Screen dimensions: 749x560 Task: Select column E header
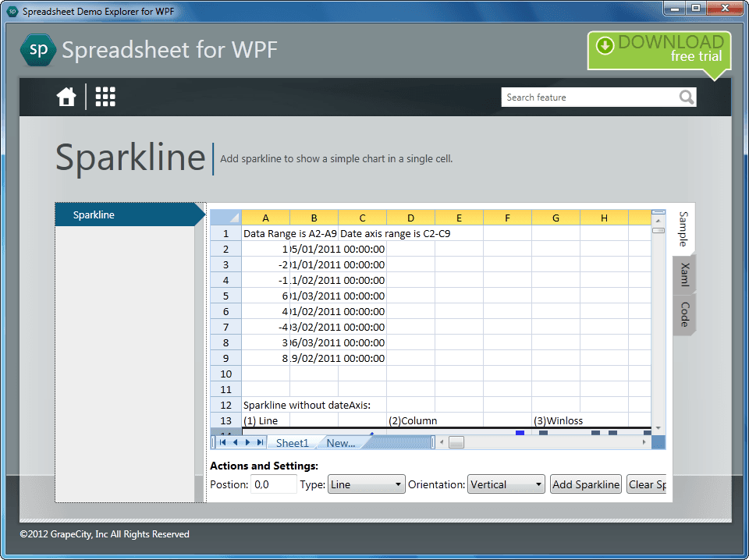pyautogui.click(x=459, y=218)
